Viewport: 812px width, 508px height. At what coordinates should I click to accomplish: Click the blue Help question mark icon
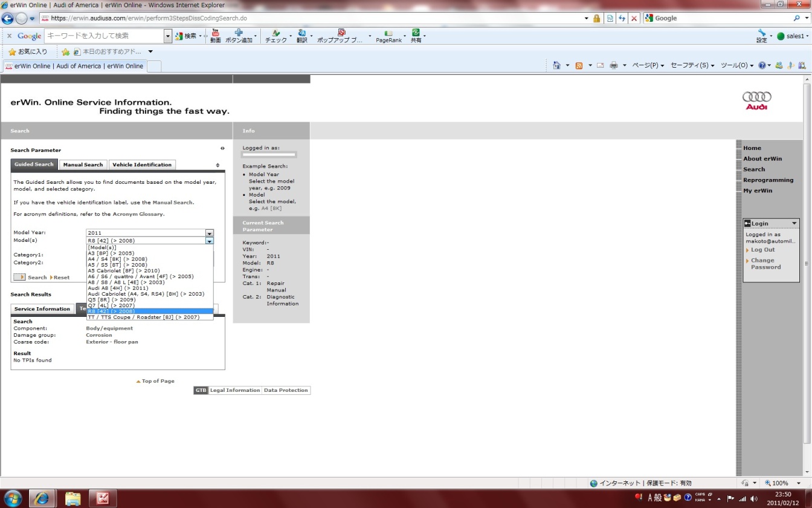click(762, 65)
